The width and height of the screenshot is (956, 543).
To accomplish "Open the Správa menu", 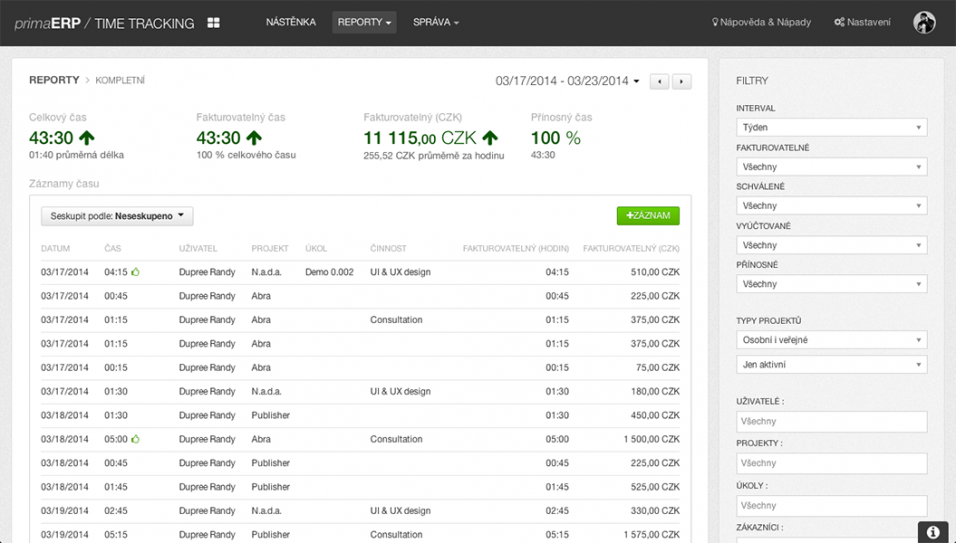I will pyautogui.click(x=435, y=22).
